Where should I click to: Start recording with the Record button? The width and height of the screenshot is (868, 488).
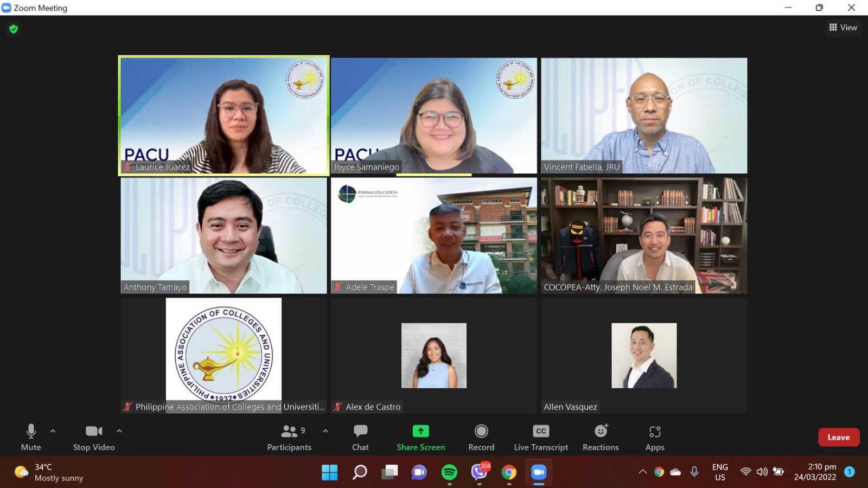click(481, 437)
